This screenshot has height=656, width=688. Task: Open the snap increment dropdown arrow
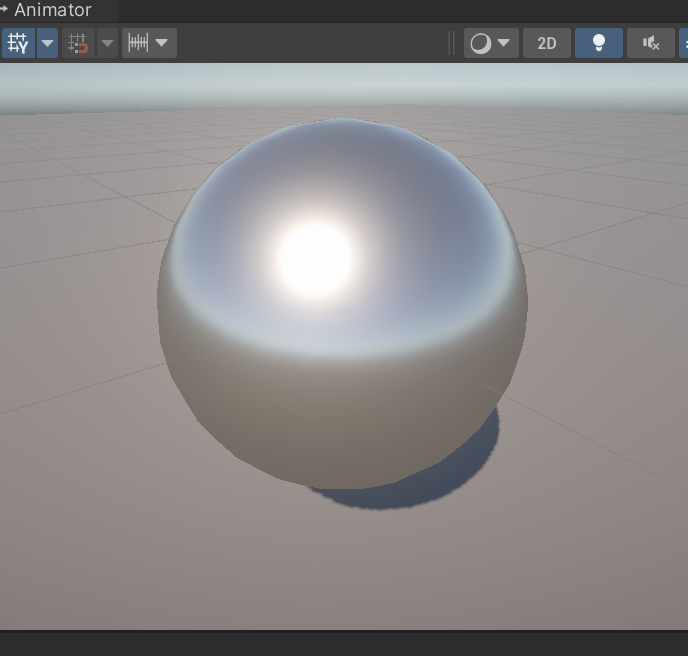pyautogui.click(x=162, y=43)
